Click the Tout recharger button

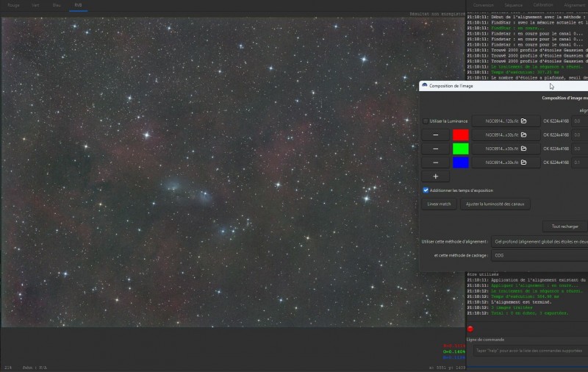point(564,226)
